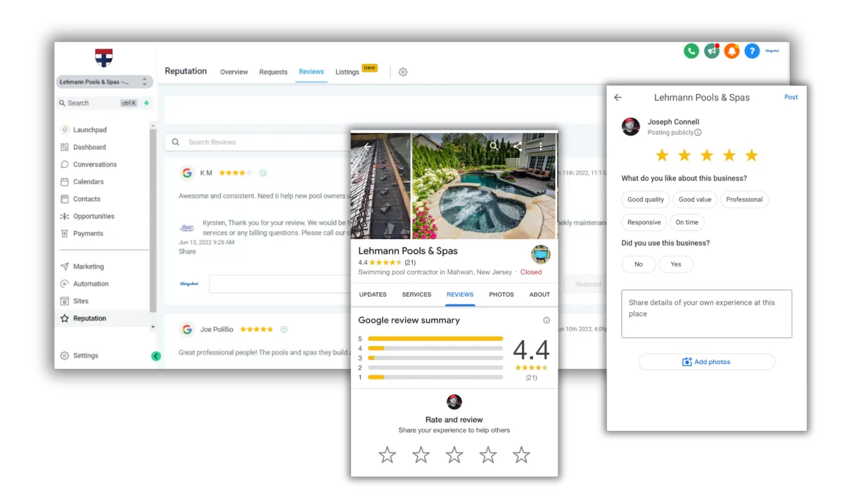Click the green lightning quick actions icon
844x504 pixels.
(146, 103)
